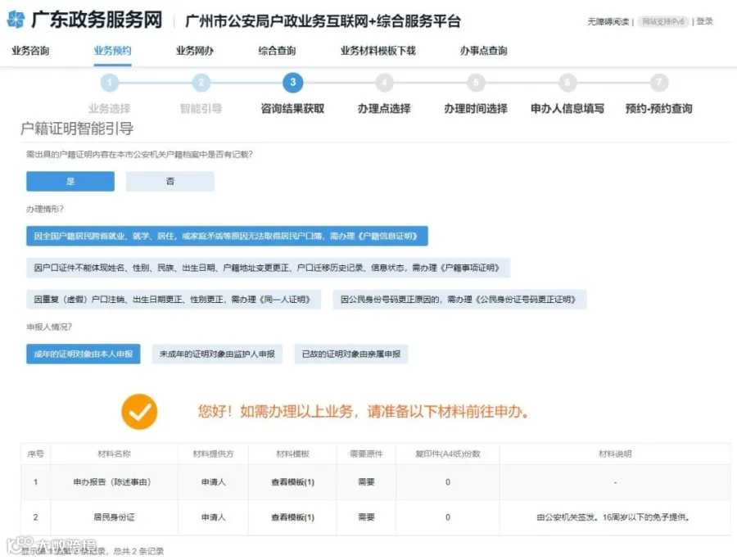Choose 否 for household record question
The height and width of the screenshot is (560, 737).
click(x=170, y=181)
